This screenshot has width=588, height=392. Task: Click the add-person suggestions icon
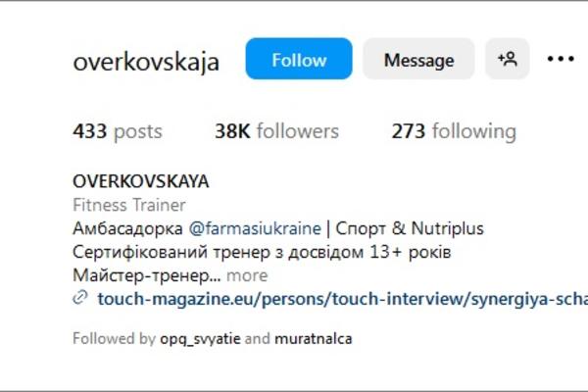tap(508, 59)
